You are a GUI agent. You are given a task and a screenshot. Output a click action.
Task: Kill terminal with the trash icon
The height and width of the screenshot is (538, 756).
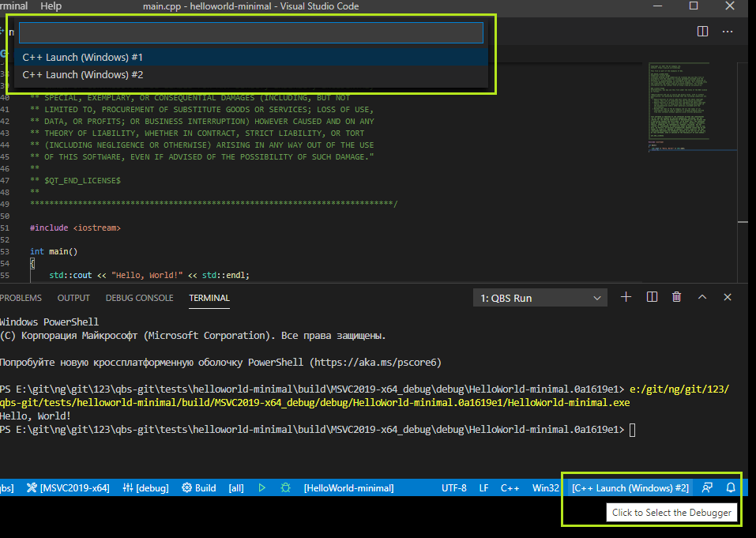[x=676, y=297]
